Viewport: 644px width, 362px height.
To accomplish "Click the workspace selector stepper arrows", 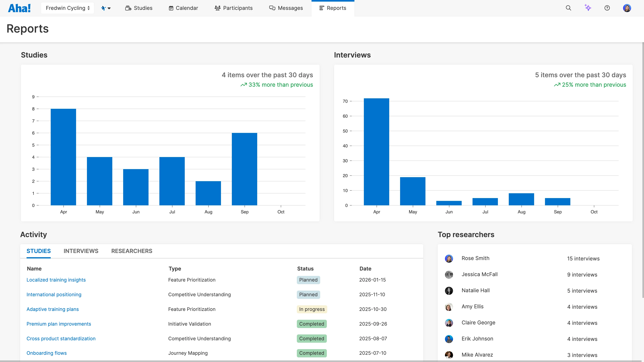I will [x=89, y=8].
